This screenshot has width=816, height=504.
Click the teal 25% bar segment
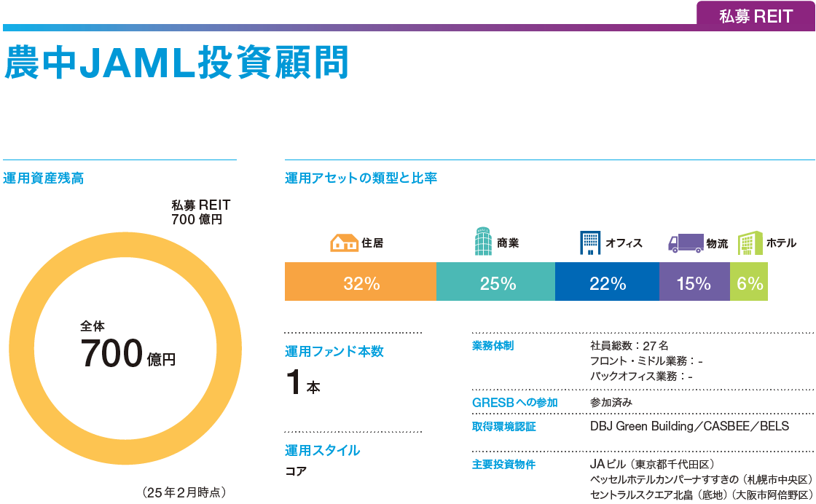click(496, 283)
